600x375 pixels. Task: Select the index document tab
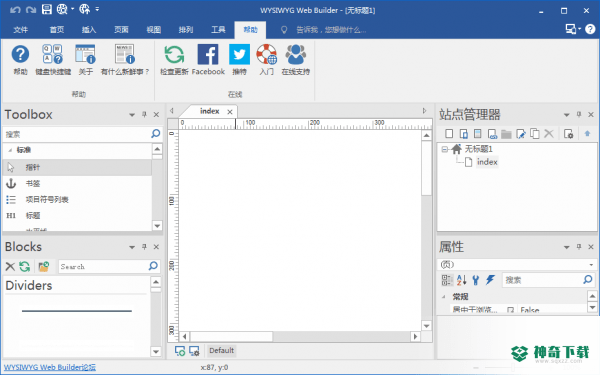209,111
